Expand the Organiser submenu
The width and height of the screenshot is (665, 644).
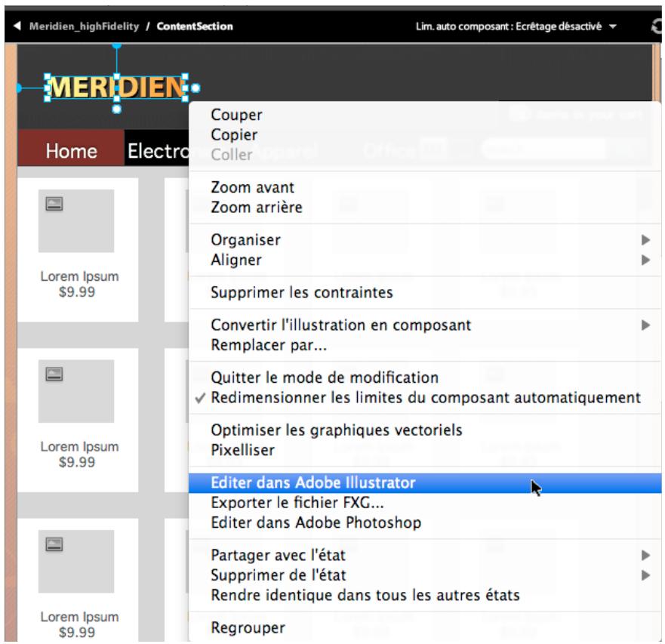(x=425, y=239)
